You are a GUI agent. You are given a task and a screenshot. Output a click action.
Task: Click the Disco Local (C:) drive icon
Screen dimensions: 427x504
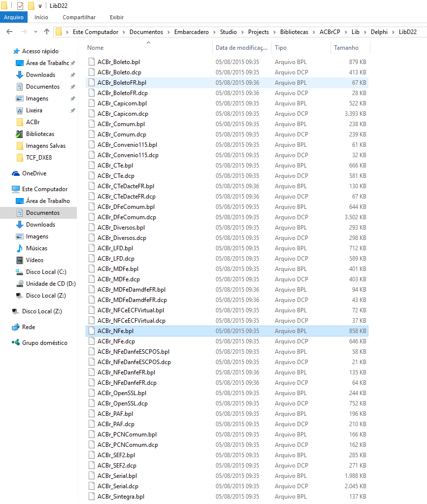pyautogui.click(x=20, y=272)
